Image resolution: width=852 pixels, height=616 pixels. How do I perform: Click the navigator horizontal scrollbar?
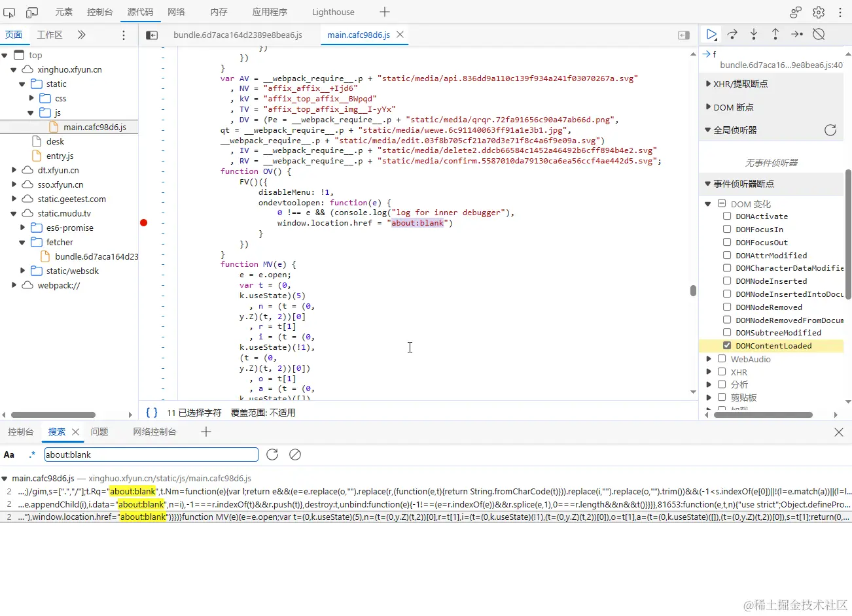click(x=53, y=415)
